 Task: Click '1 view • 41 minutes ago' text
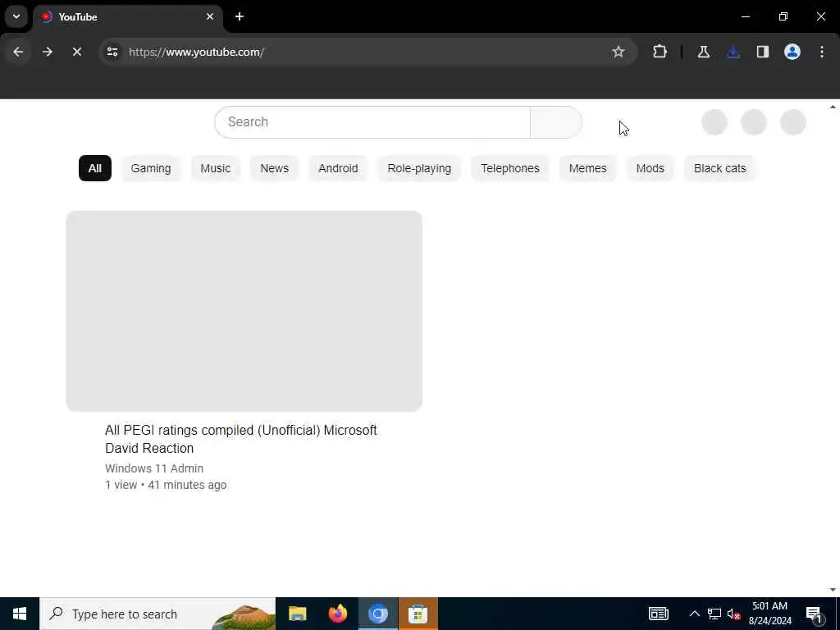coord(166,485)
